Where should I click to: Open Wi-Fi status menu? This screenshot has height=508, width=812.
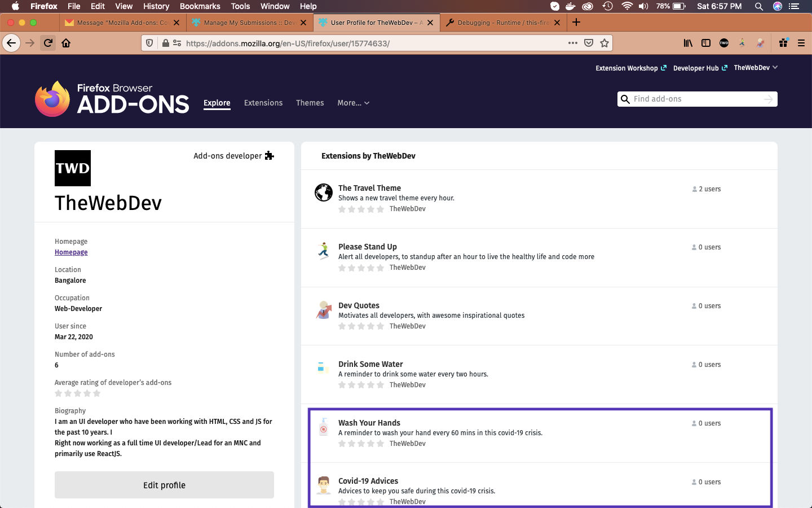626,6
